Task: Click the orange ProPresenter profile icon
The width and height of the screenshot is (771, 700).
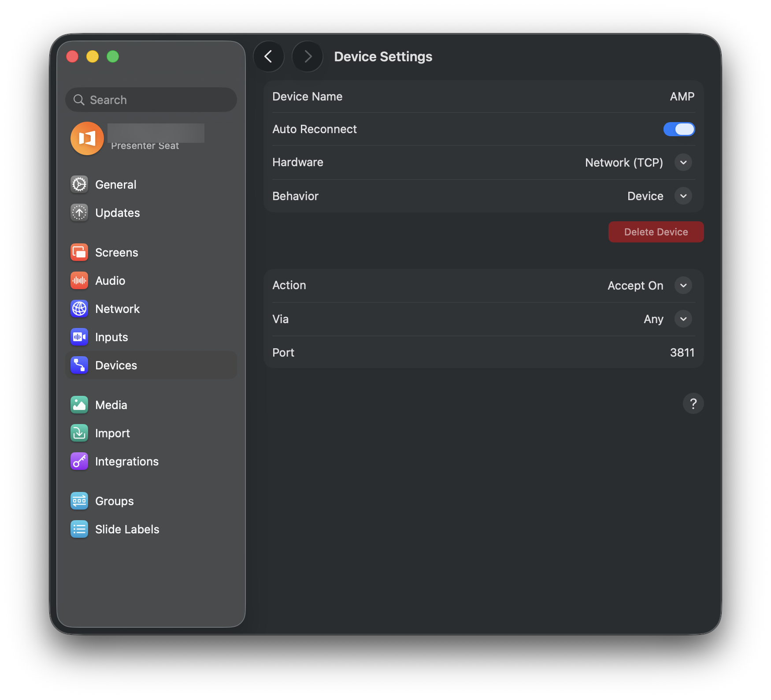Action: [87, 138]
